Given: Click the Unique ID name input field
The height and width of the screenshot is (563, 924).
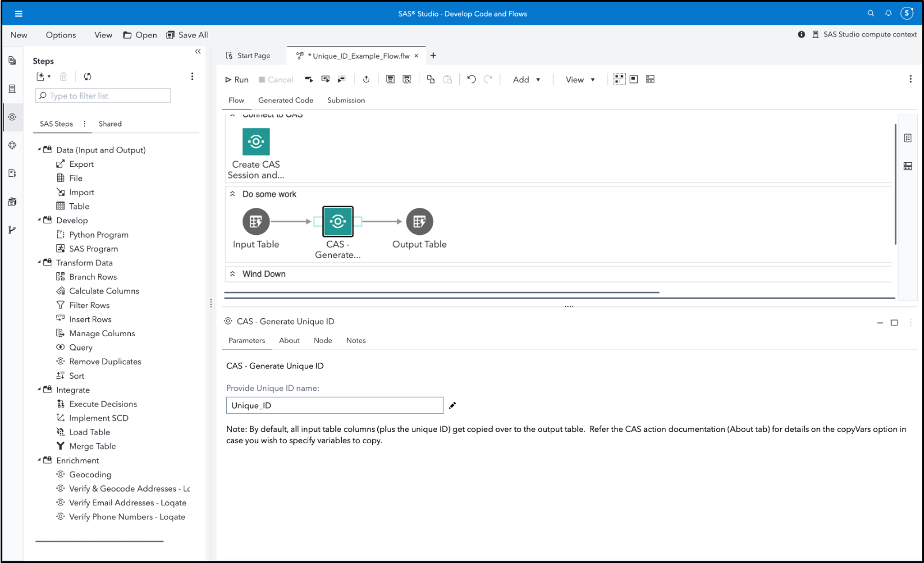Looking at the screenshot, I should tap(335, 406).
